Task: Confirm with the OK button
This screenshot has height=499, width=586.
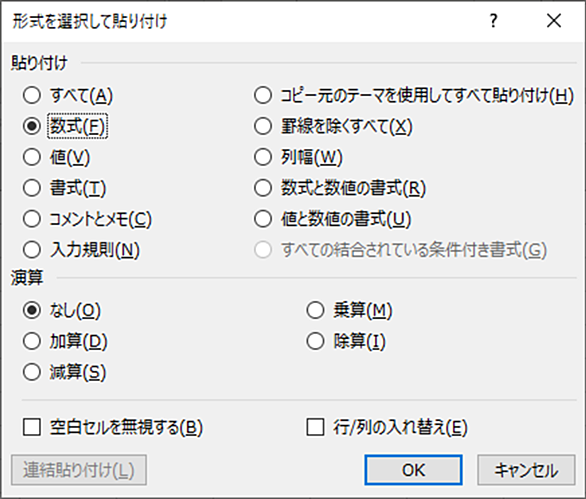Action: tap(413, 470)
